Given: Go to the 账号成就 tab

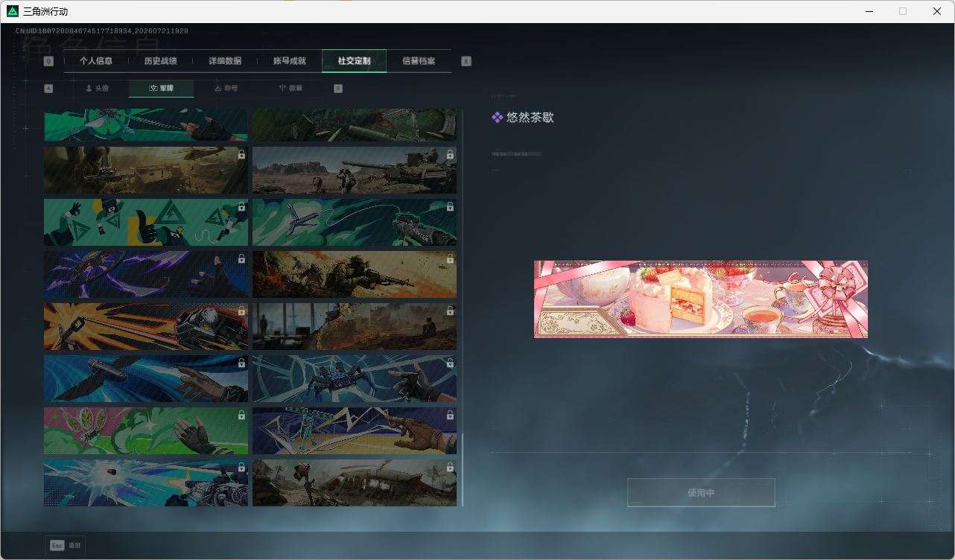Looking at the screenshot, I should (x=290, y=61).
